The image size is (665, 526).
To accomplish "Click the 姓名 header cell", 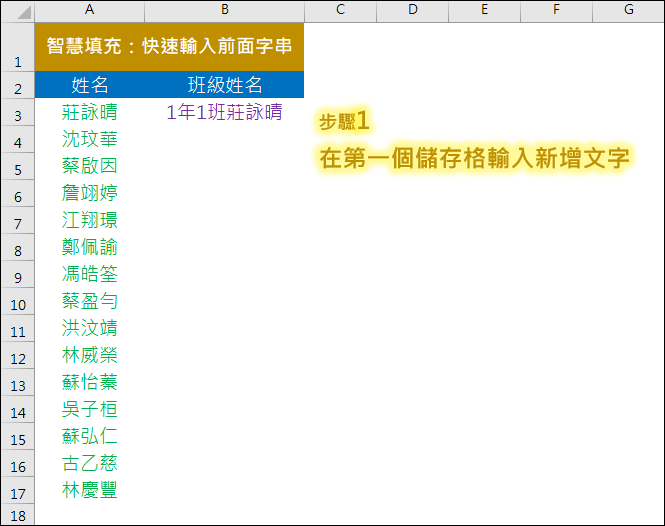I will point(89,85).
